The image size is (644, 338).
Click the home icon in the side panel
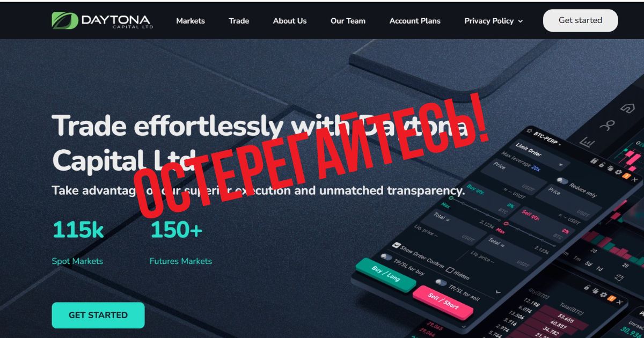pos(627,108)
